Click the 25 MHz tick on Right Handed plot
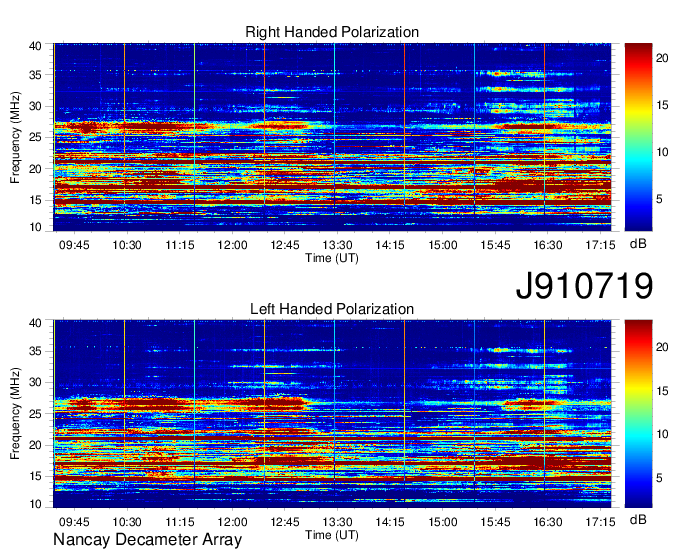 [35, 137]
